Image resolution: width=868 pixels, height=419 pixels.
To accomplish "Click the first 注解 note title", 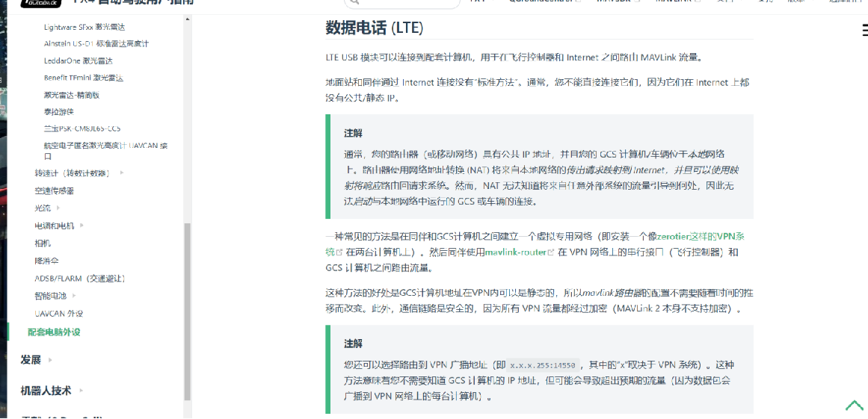I will click(x=353, y=133).
